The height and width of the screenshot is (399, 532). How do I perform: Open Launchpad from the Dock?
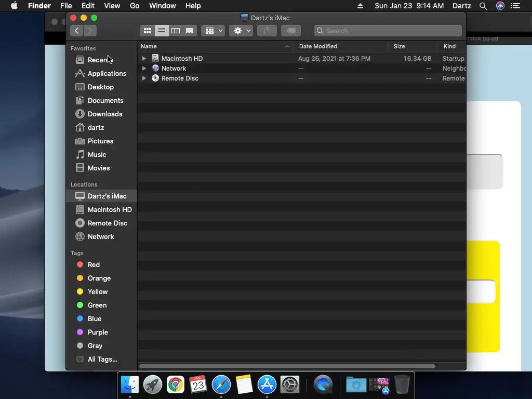coord(153,385)
